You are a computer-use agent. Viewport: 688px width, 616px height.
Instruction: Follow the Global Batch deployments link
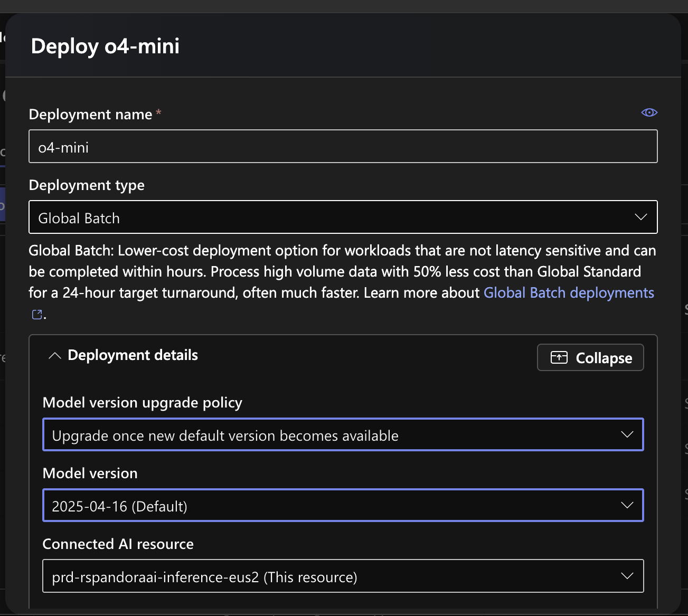click(x=569, y=292)
